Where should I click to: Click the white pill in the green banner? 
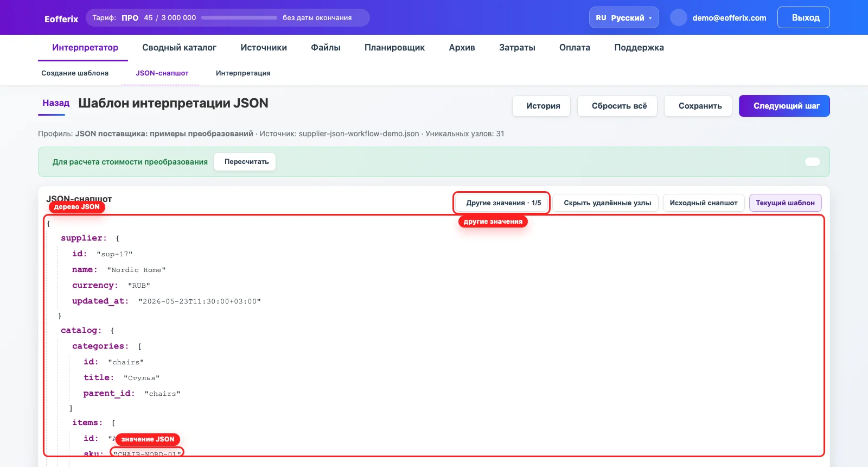(813, 162)
